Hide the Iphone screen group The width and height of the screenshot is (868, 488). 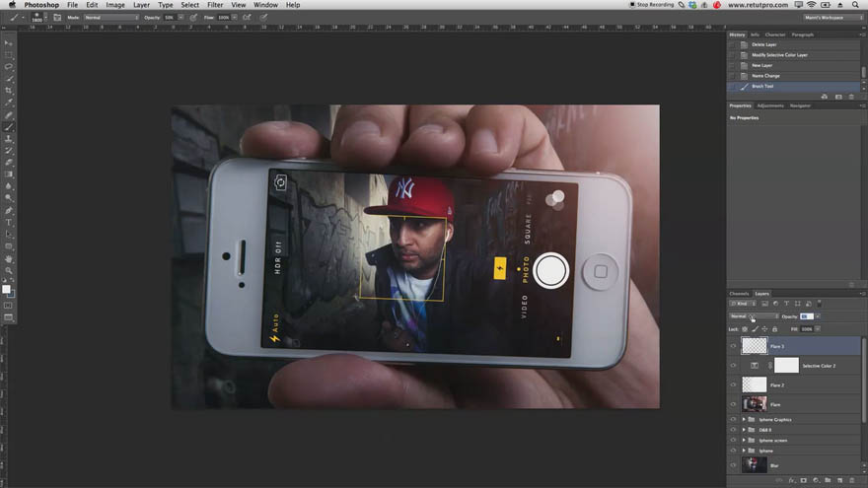click(733, 441)
